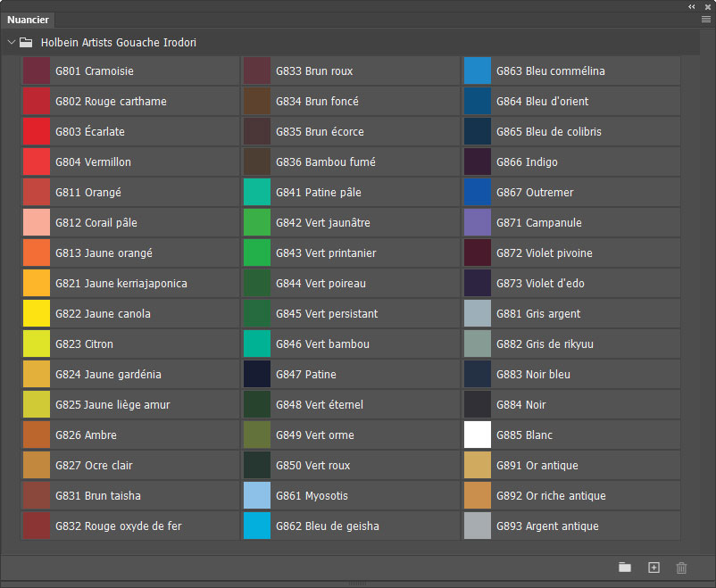Open the Nuancier panel options menu
Screen dimensions: 716x588
coord(705,19)
